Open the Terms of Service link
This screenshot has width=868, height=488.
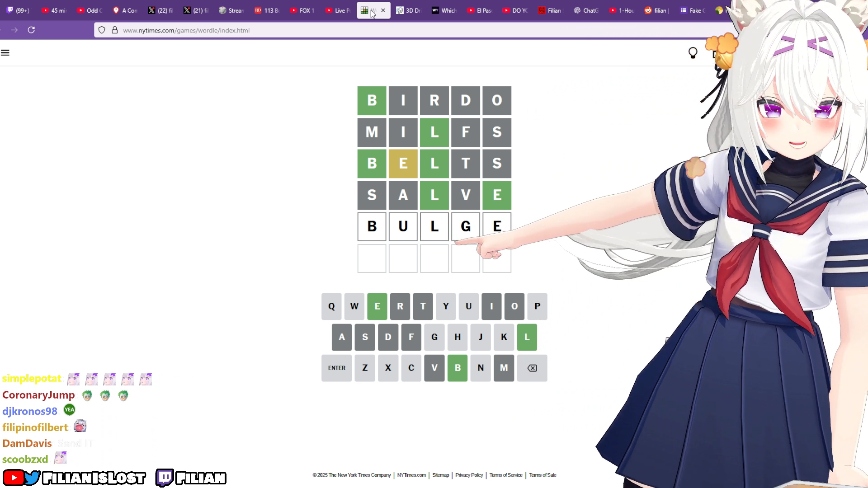pos(505,475)
